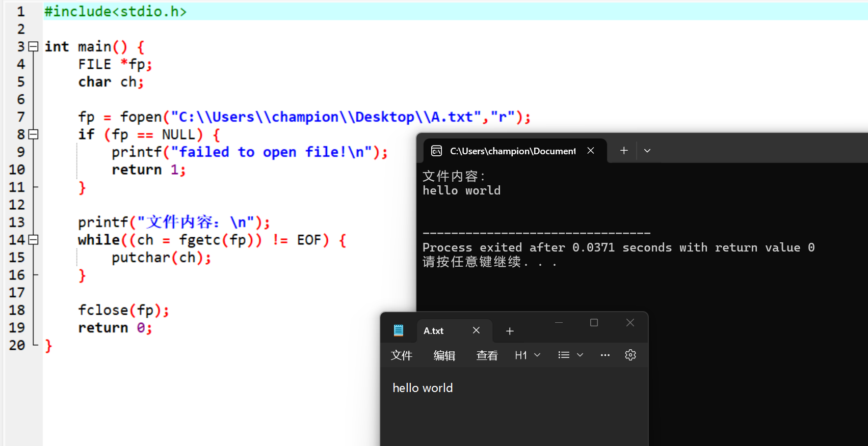Close the terminal tab
The width and height of the screenshot is (868, 446).
pyautogui.click(x=591, y=151)
